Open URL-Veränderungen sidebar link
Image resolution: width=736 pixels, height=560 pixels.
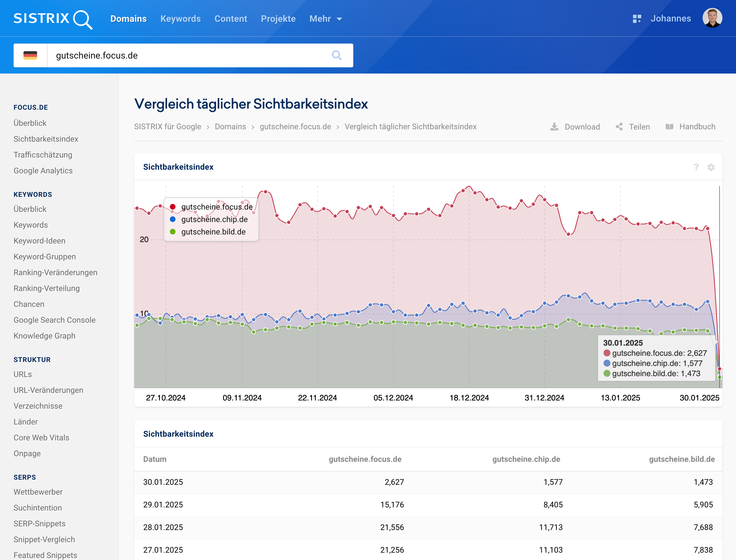point(48,390)
